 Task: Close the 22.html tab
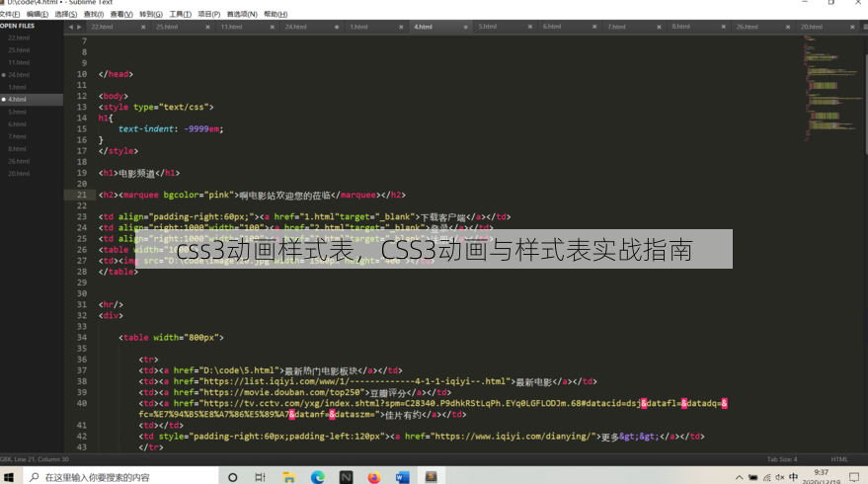point(143,27)
